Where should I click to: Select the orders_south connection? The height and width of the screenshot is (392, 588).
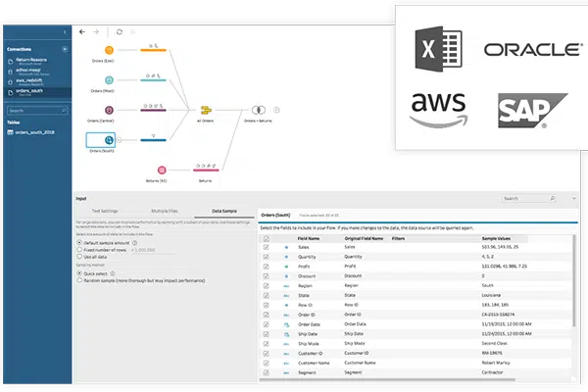[37, 92]
